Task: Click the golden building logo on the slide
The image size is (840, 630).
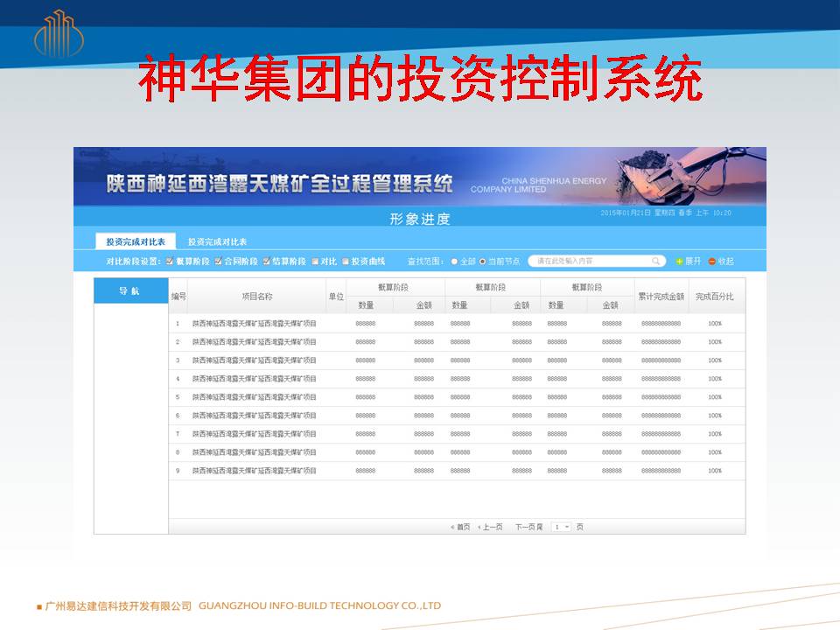Action: point(59,34)
